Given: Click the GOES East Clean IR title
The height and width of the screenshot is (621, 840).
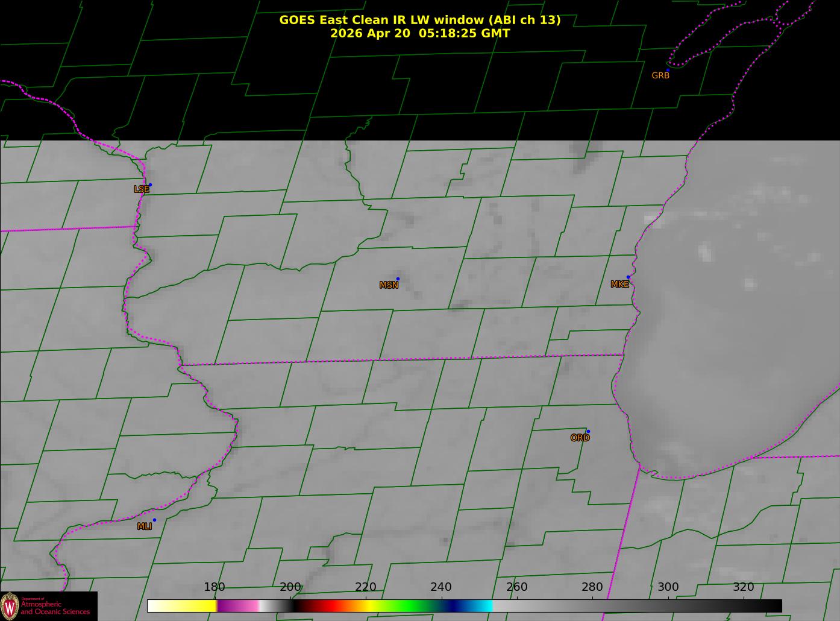Looking at the screenshot, I should point(420,20).
